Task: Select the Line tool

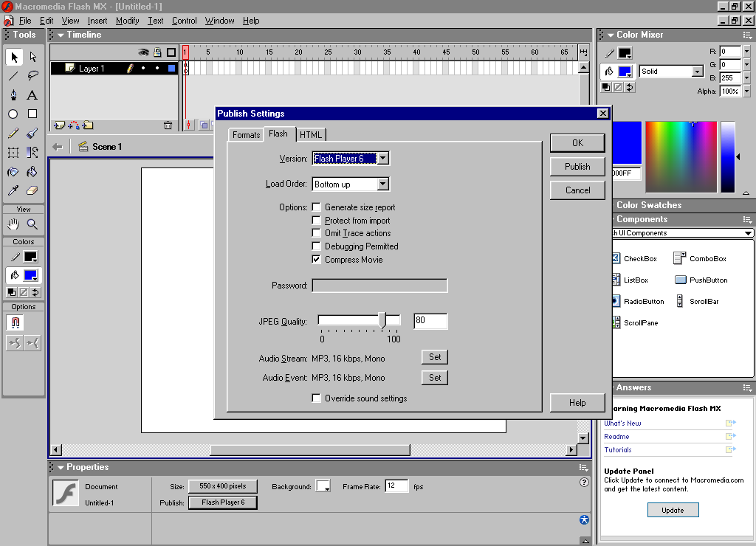Action: [14, 76]
